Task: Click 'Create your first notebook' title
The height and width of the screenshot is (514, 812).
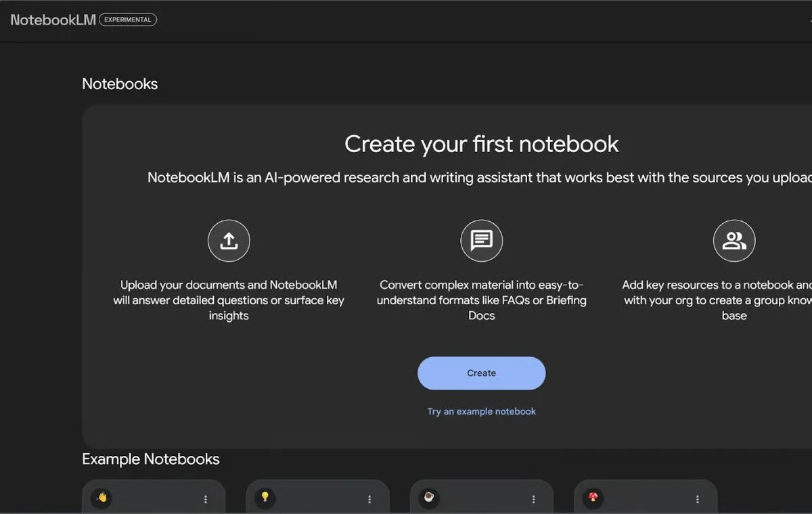Action: 481,144
